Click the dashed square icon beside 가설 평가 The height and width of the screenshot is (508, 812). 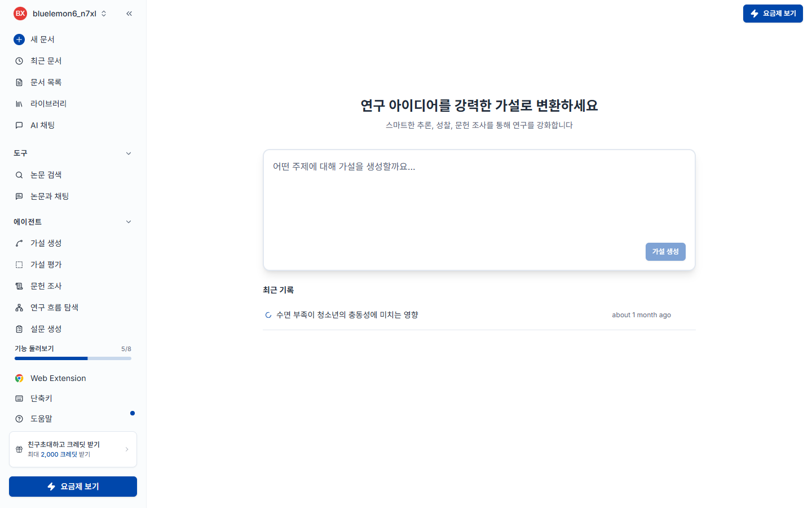[x=19, y=265]
